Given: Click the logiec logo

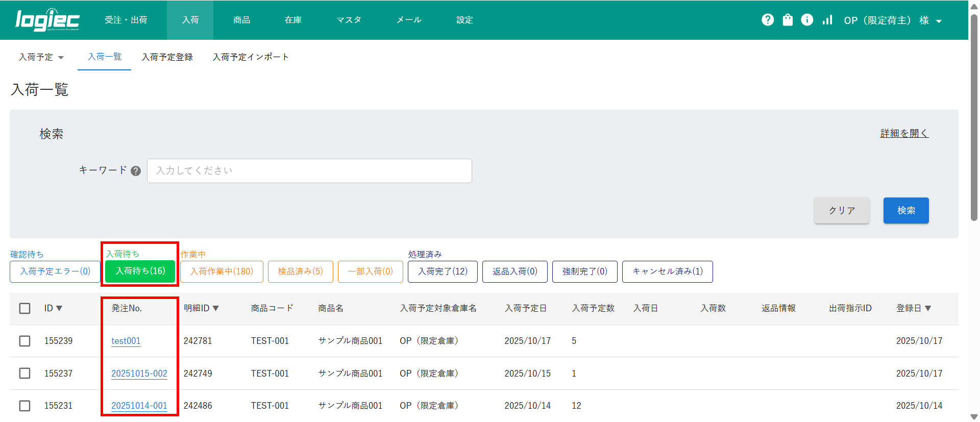Looking at the screenshot, I should (x=47, y=20).
